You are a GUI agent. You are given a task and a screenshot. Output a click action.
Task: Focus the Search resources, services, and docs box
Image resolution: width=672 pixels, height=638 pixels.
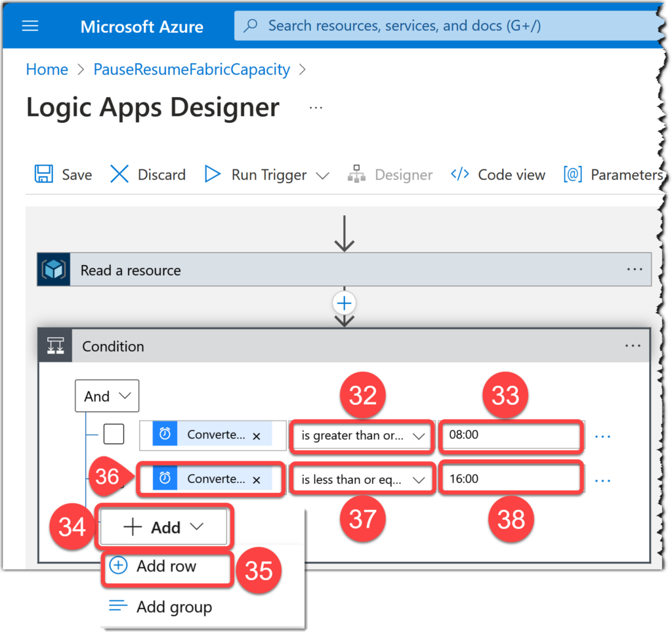(446, 26)
